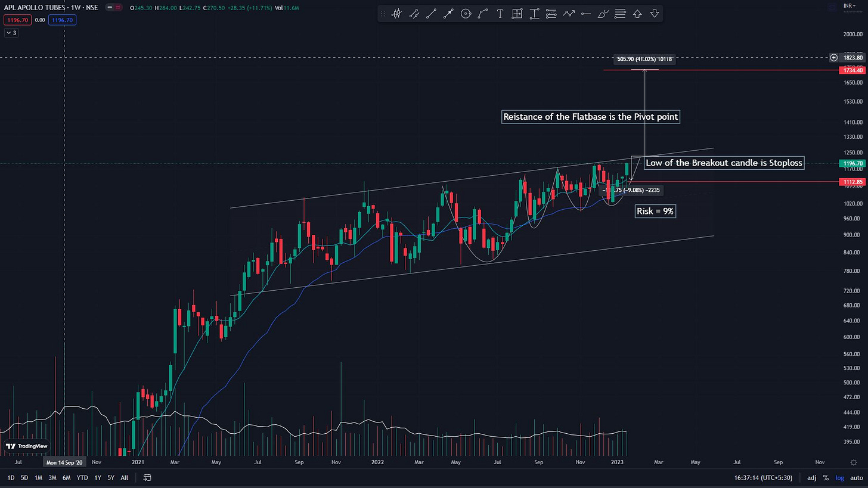
Task: Select the parallel channel drawing tool
Action: [414, 14]
